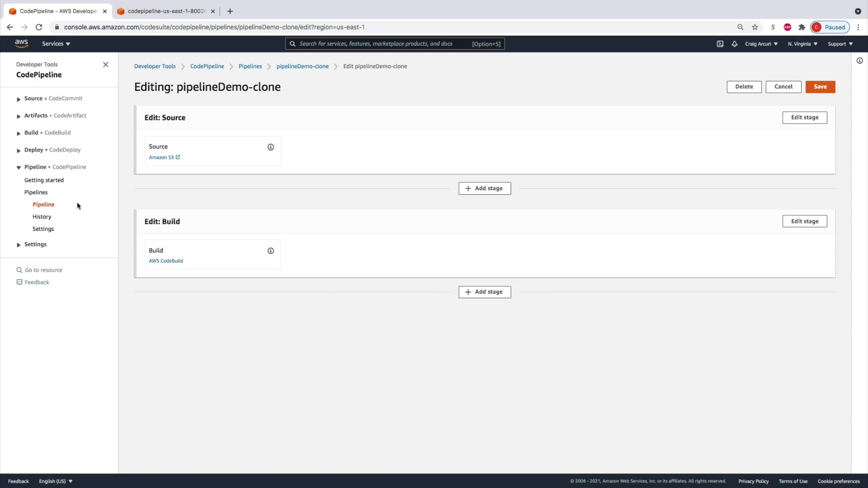The image size is (868, 488).
Task: Click the browser forward arrow
Action: pos(24,27)
